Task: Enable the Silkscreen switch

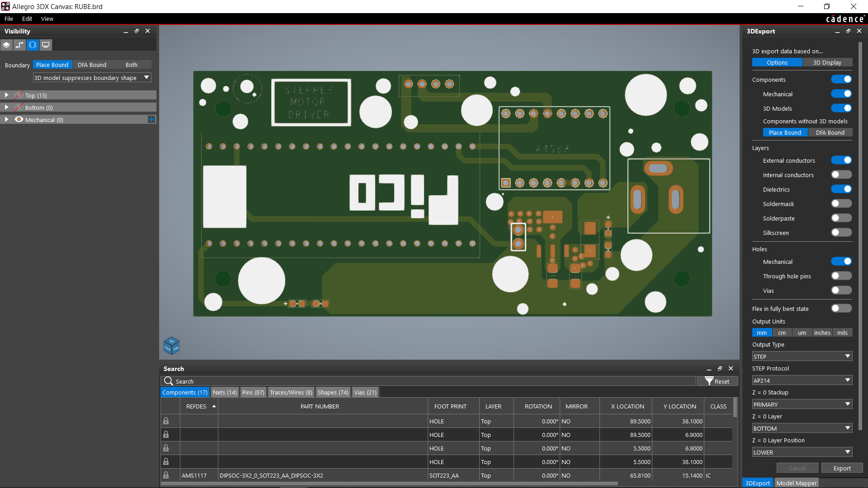Action: 841,233
